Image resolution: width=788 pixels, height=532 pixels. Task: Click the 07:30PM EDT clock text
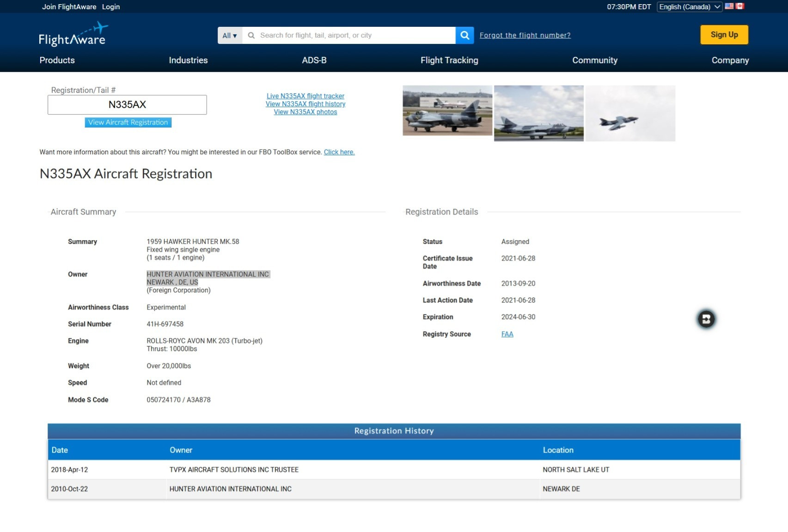[629, 7]
